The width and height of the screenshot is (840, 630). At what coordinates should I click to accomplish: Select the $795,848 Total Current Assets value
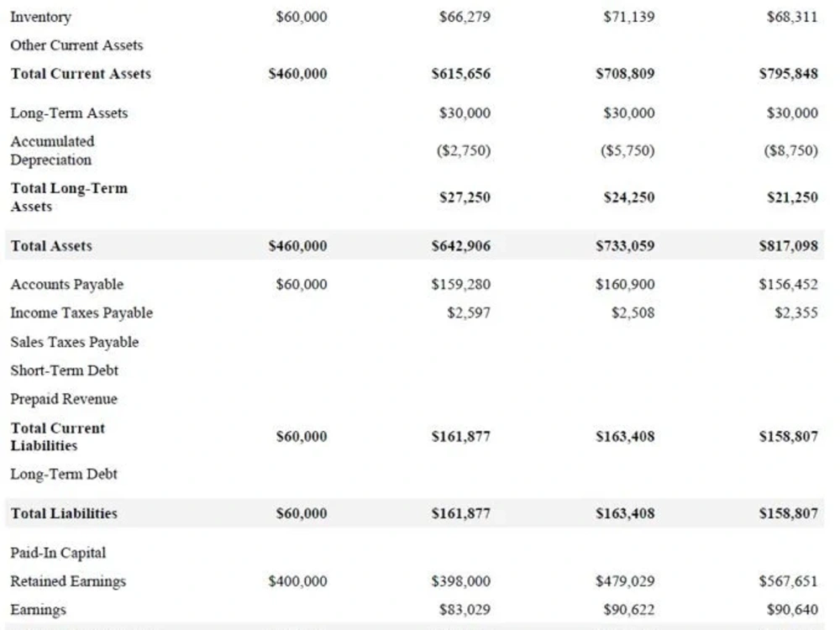tap(788, 73)
